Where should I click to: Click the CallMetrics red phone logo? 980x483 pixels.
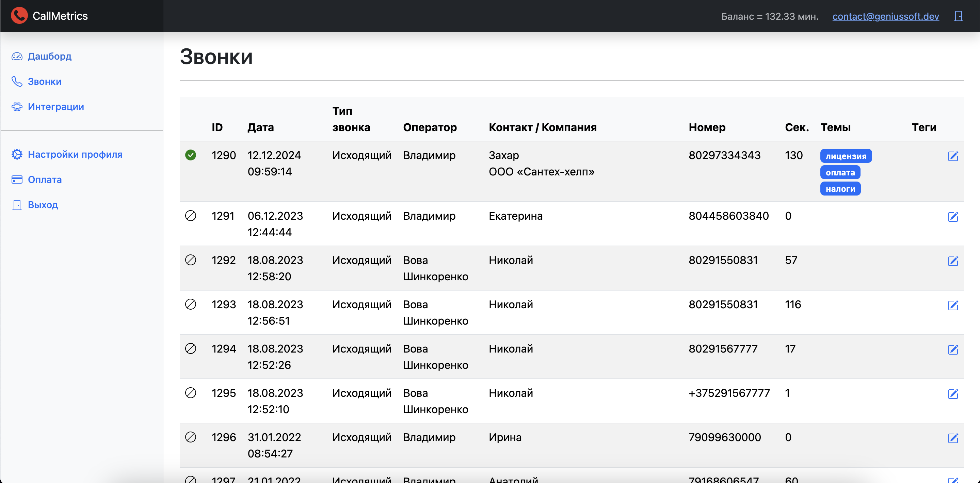click(x=19, y=16)
